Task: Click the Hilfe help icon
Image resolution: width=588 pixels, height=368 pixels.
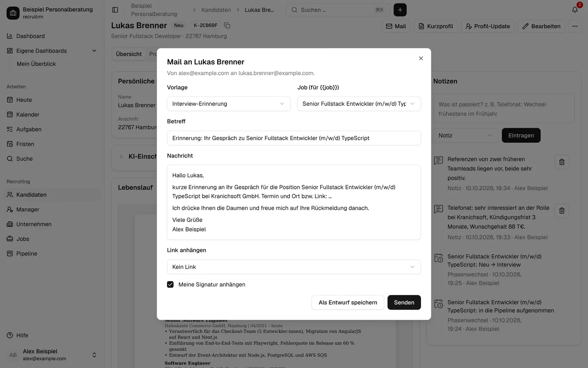Action: coord(10,335)
